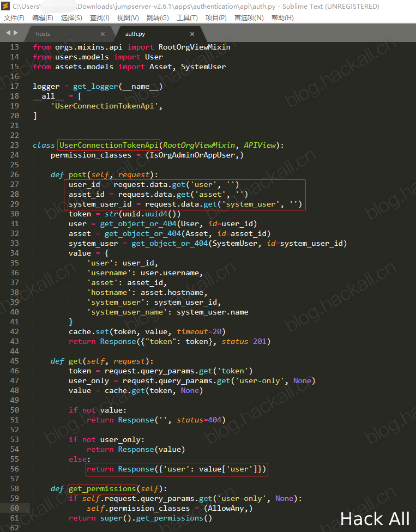Image resolution: width=416 pixels, height=532 pixels.
Task: Click the Sublime Text app icon in title bar
Action: [x=5, y=6]
